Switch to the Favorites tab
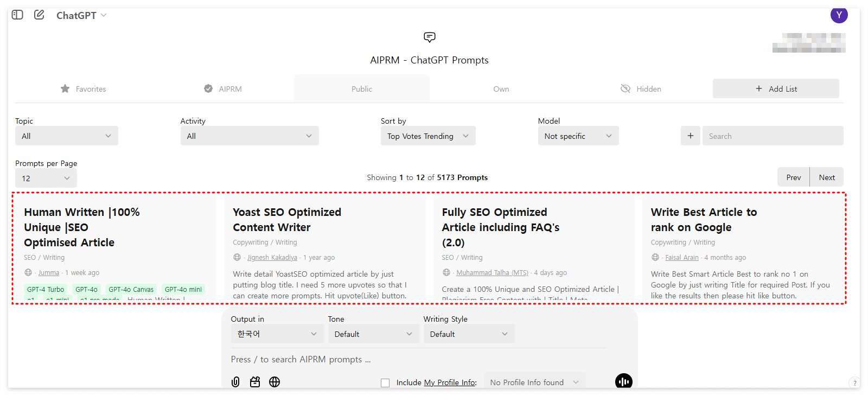Viewport: 868px width, 396px height. pos(83,88)
